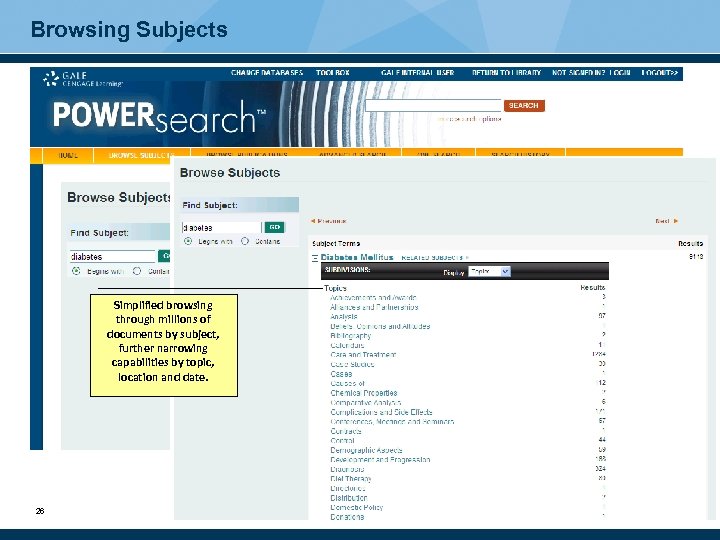
Task: Click the Topics heading above topic list
Action: click(335, 288)
